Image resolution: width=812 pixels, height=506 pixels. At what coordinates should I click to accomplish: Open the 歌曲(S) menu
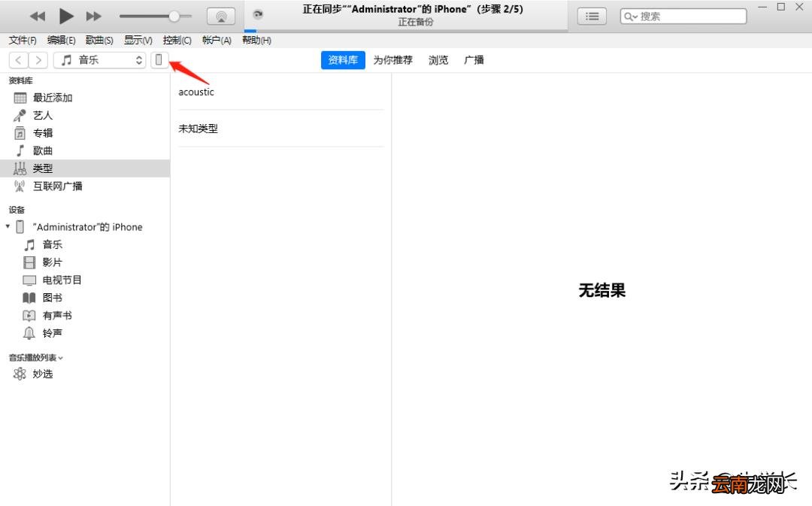99,41
